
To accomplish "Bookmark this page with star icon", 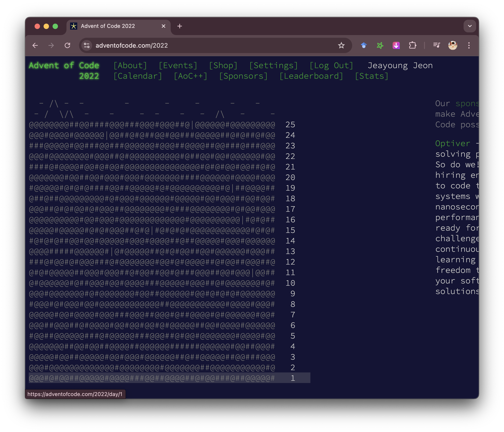I will tap(341, 45).
